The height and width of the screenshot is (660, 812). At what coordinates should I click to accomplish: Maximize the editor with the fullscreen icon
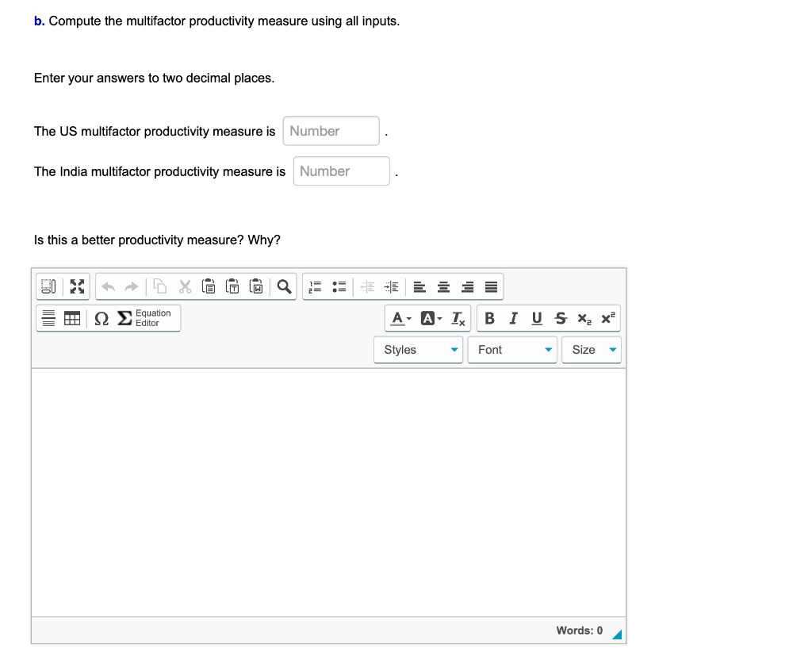point(77,286)
